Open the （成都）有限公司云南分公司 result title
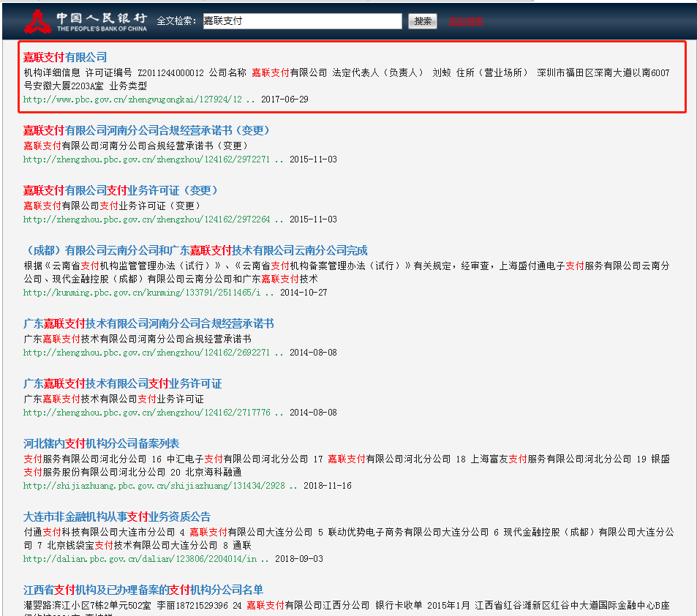The height and width of the screenshot is (616, 697). (x=195, y=250)
